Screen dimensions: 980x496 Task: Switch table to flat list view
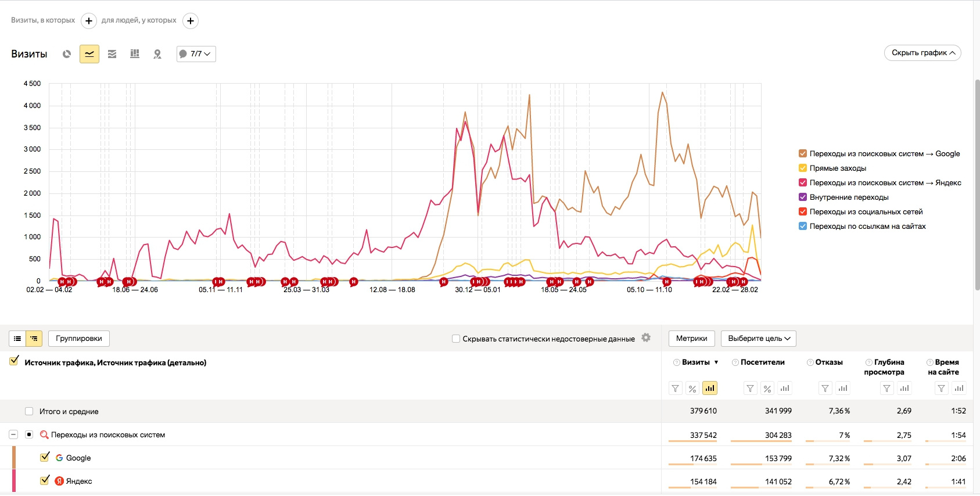17,339
